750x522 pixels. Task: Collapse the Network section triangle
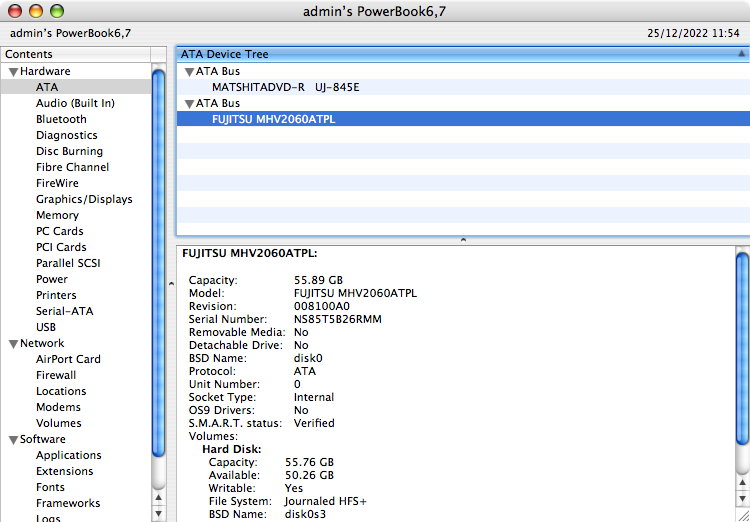point(13,344)
